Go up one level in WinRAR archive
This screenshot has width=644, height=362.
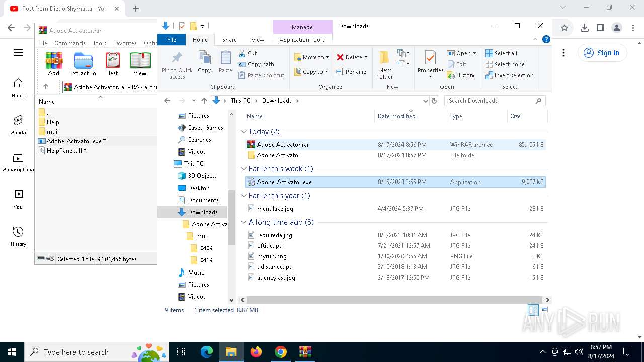(x=46, y=87)
